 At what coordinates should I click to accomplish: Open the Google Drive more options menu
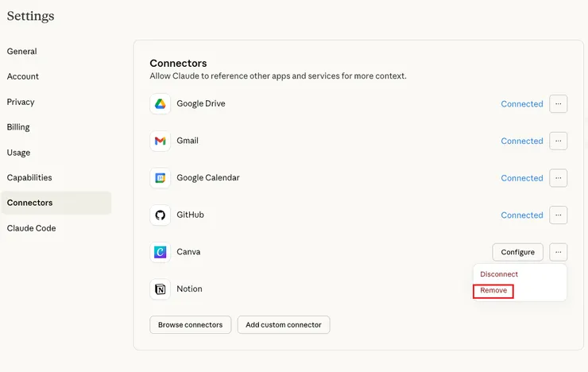click(558, 104)
